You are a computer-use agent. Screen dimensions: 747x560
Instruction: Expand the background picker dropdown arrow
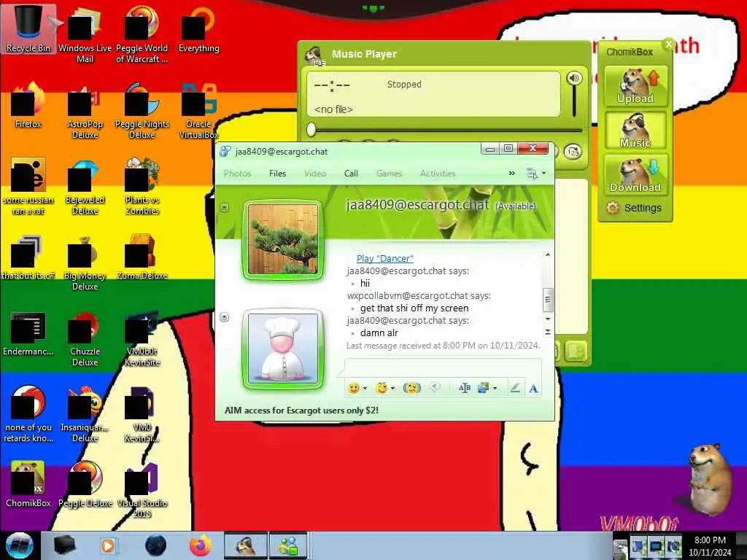tap(495, 389)
